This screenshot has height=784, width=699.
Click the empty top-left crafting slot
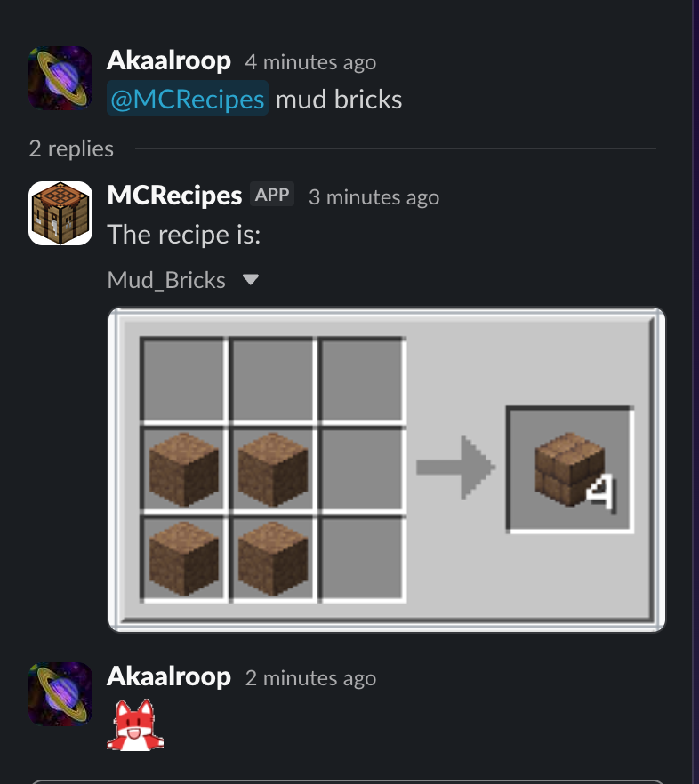pyautogui.click(x=183, y=380)
